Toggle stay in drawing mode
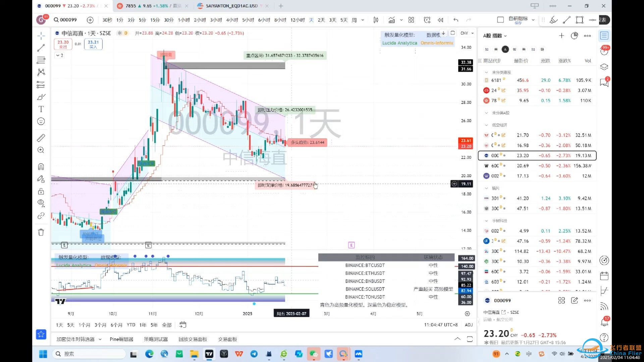The image size is (644, 362). 41,179
